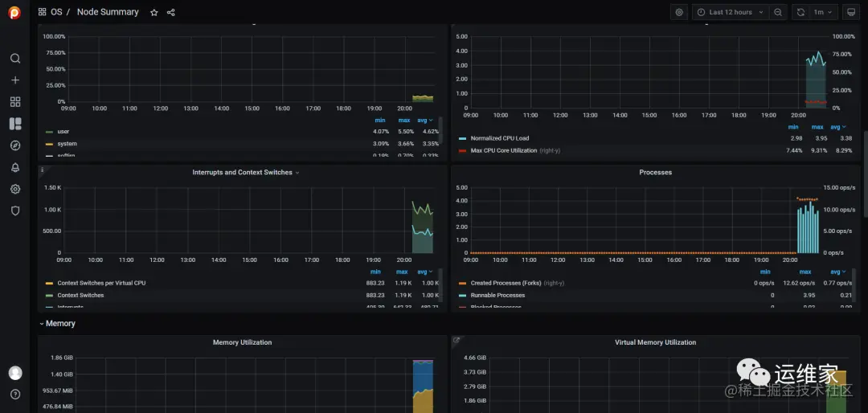Pick color of Normalized CPU Load swatch
868x413 pixels.
(462, 138)
